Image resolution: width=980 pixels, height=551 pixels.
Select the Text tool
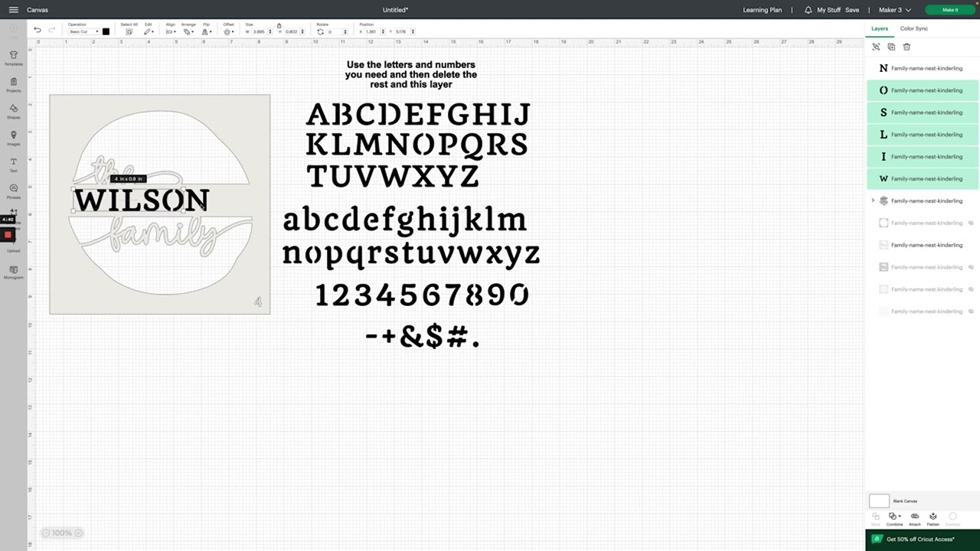click(13, 165)
